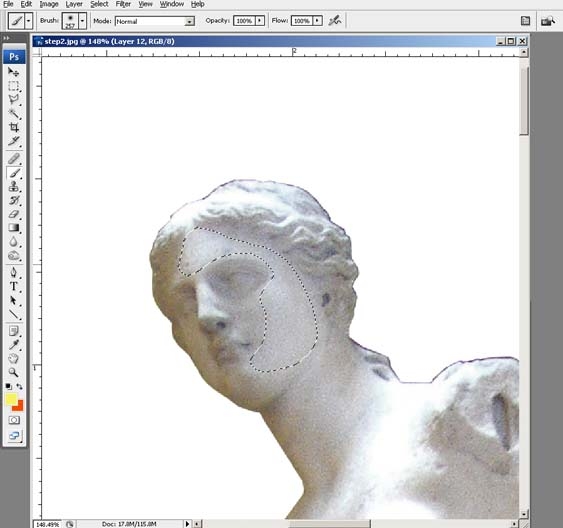This screenshot has height=528, width=563.
Task: Click the Ps logo in toolbox
Action: [x=14, y=57]
